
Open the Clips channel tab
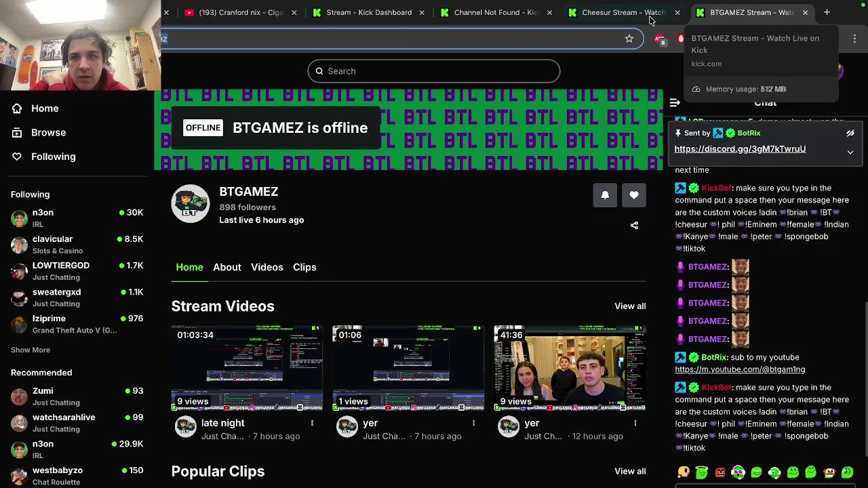(304, 267)
